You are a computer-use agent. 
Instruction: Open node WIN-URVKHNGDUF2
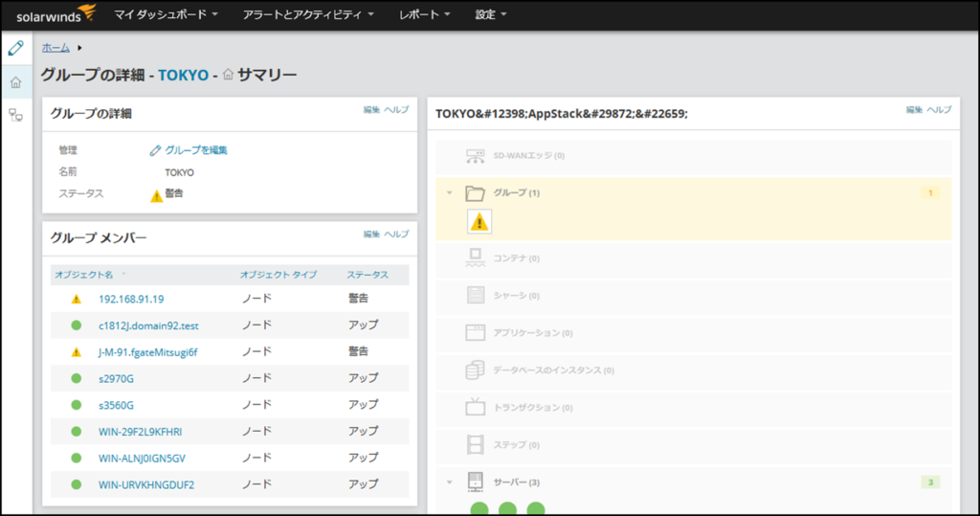[146, 484]
